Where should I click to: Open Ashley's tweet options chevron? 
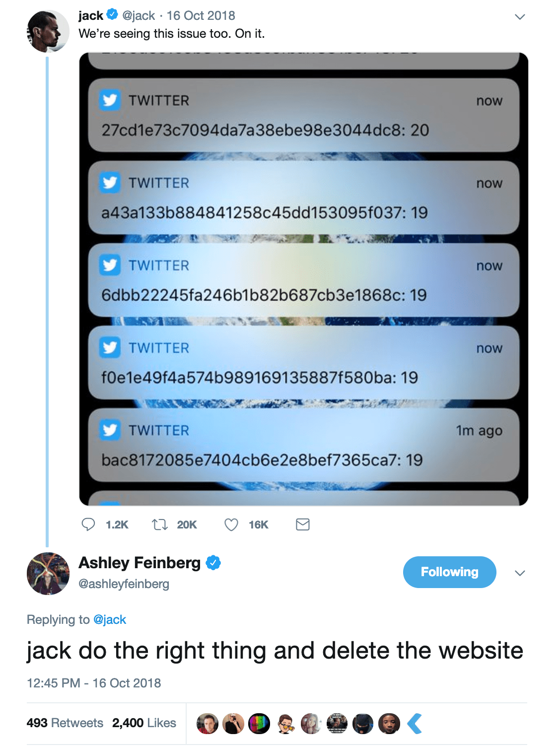pos(520,573)
